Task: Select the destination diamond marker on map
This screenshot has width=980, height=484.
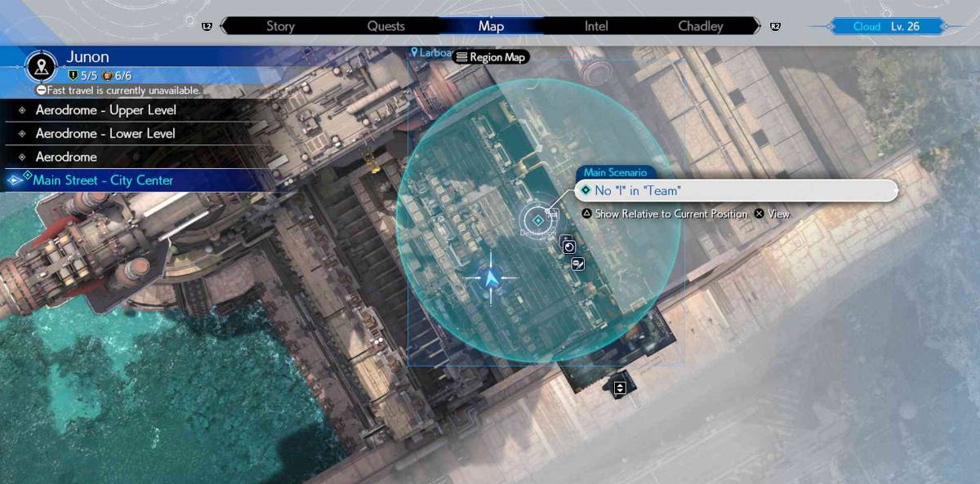Action: [537, 220]
